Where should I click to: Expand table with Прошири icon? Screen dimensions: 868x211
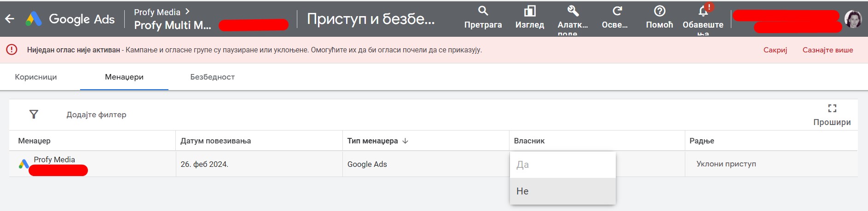(832, 108)
